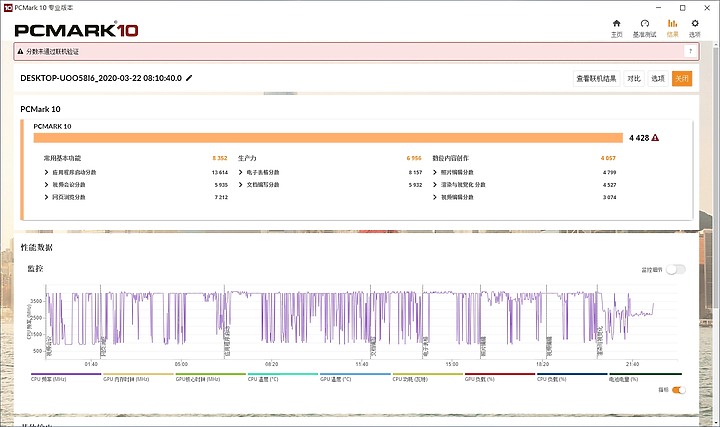Image resolution: width=720 pixels, height=427 pixels.
Task: Select the CPU 功耗 legend color
Action: point(428,374)
